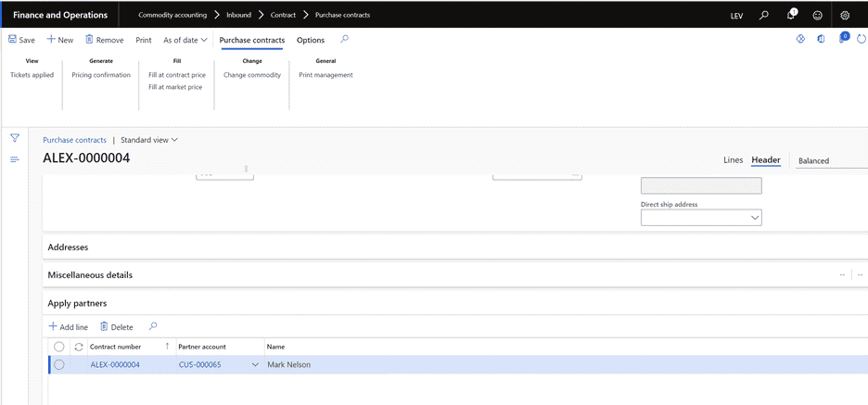Click the grid search magnifier in Apply partners
The height and width of the screenshot is (405, 868).
coord(153,326)
